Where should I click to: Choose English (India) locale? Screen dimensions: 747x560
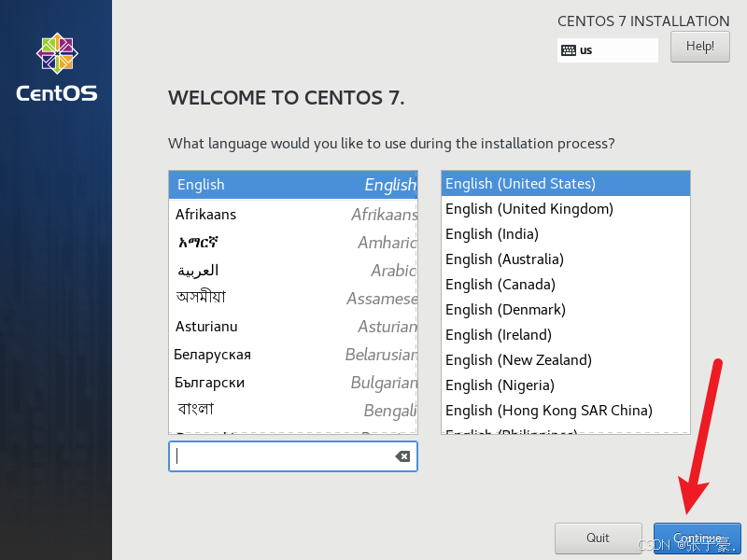566,234
